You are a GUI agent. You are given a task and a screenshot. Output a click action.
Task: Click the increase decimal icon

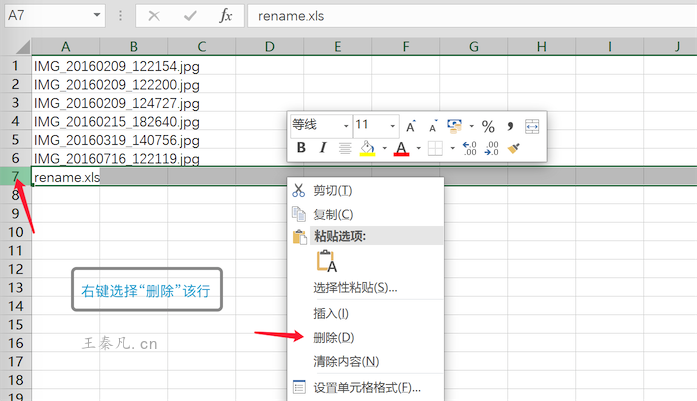pos(469,149)
